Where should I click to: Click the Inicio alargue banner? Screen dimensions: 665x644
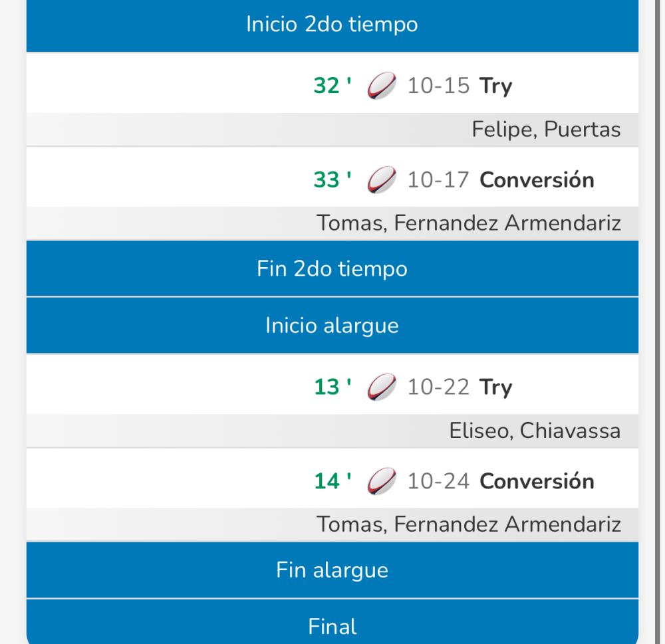click(332, 326)
